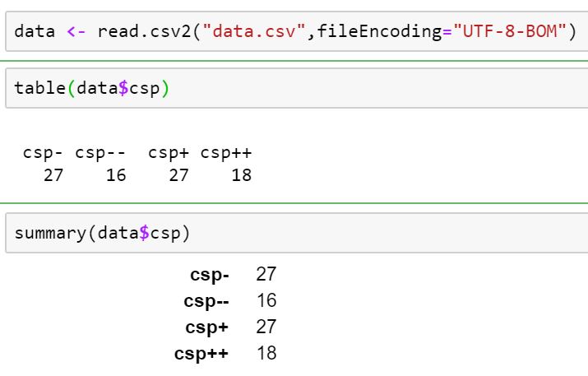Click value 18 in summary output
Screen dimensions: 588x376
[266, 354]
